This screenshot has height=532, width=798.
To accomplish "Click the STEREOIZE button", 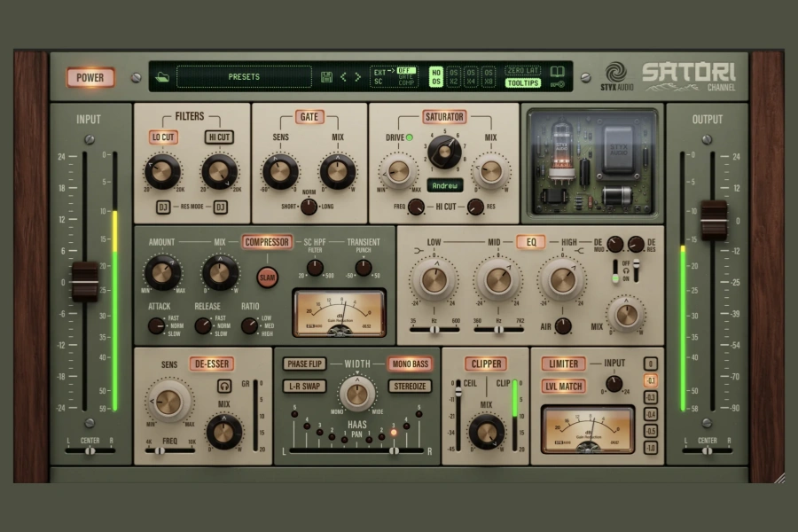I will [x=411, y=386].
